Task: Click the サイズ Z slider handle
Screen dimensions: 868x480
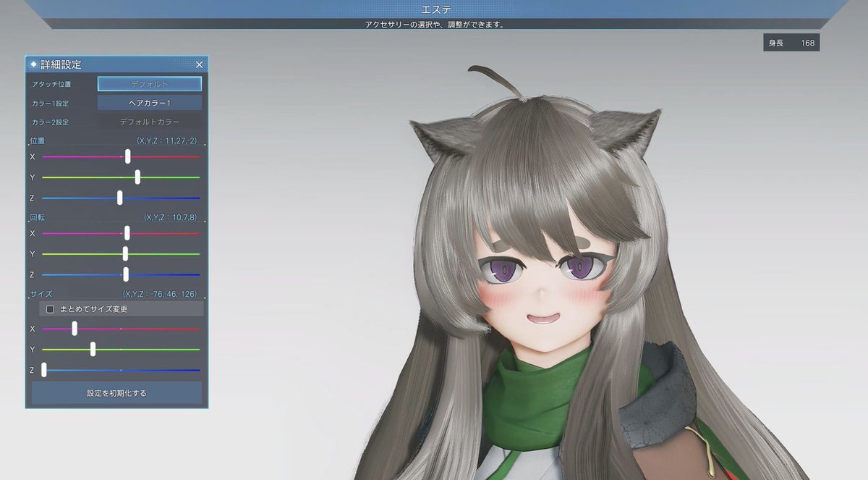Action: [x=44, y=370]
